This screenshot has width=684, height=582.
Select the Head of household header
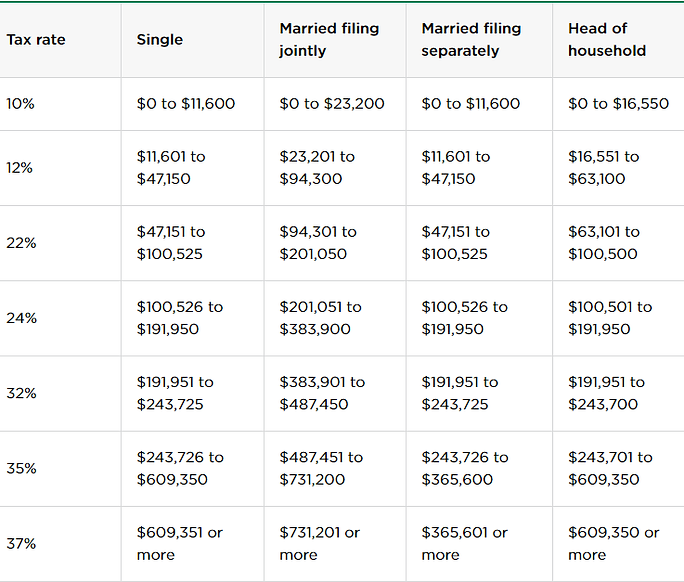(607, 40)
